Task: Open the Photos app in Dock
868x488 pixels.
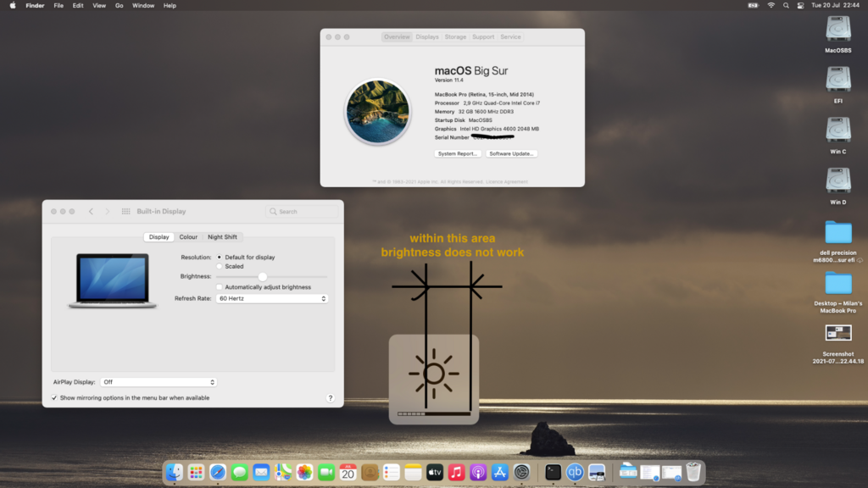Action: coord(304,472)
